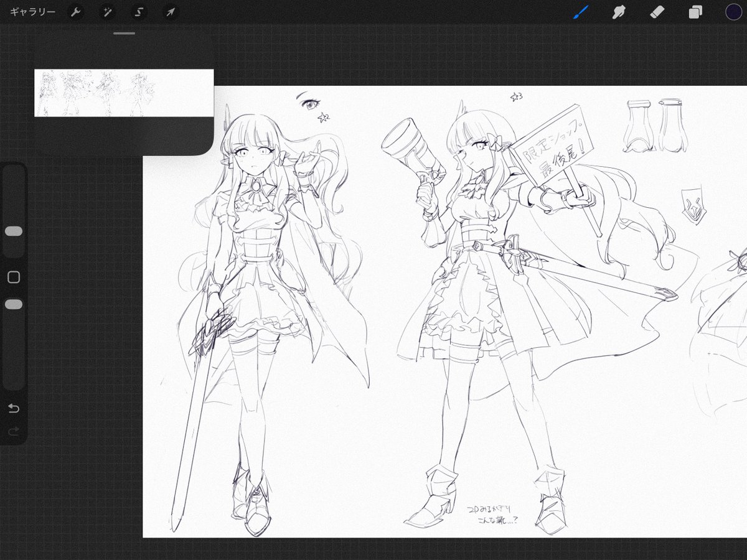Image resolution: width=747 pixels, height=560 pixels.
Task: Open the Layers panel
Action: click(x=695, y=12)
